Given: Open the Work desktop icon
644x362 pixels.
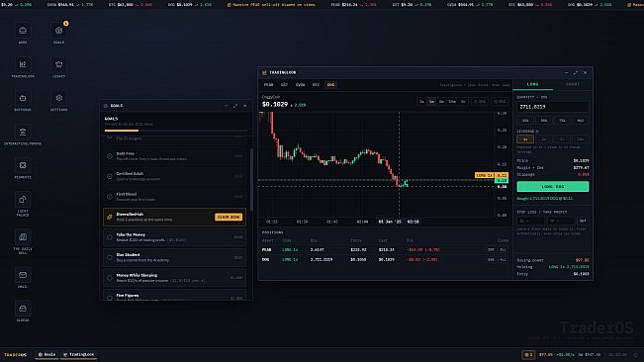Looking at the screenshot, I should pos(23,31).
